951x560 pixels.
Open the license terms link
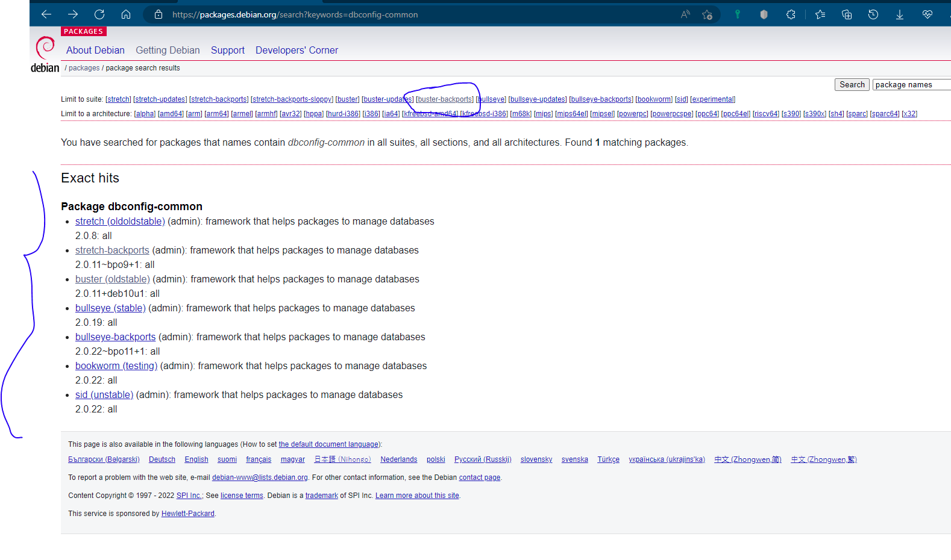click(242, 496)
